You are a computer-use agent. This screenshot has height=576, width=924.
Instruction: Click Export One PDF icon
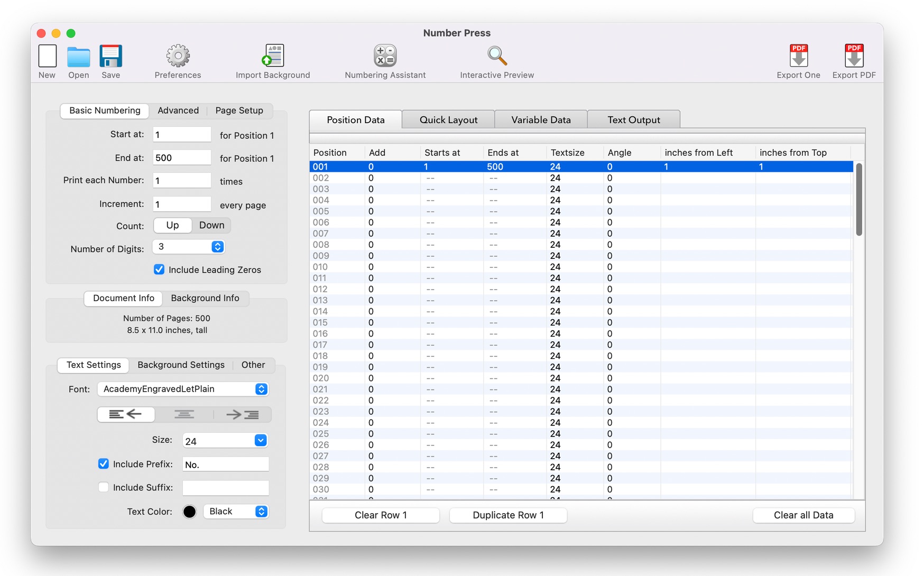798,61
